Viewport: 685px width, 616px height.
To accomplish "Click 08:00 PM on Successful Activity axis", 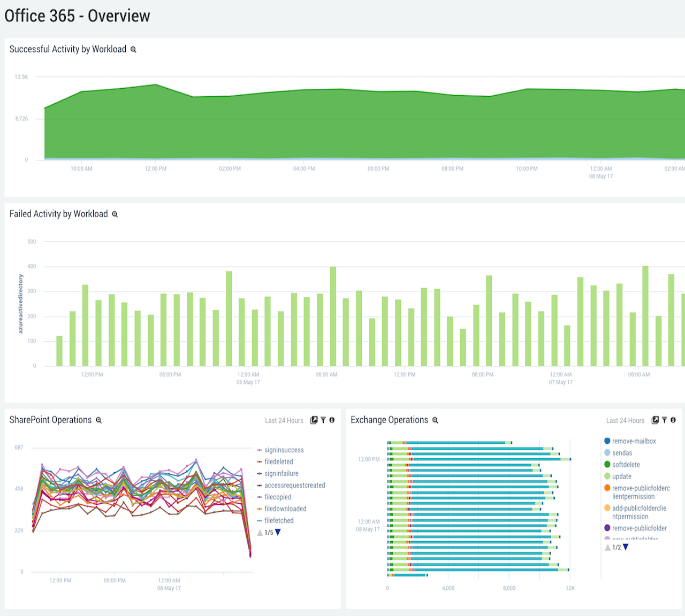I will click(452, 169).
